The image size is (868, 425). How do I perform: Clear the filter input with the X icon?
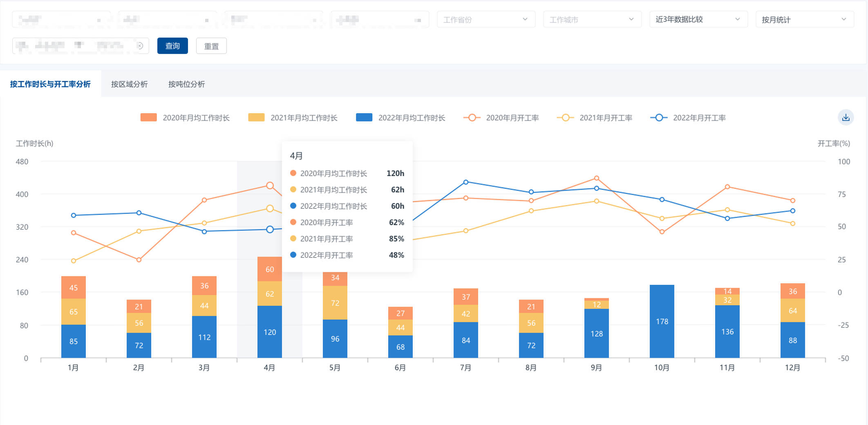click(140, 46)
